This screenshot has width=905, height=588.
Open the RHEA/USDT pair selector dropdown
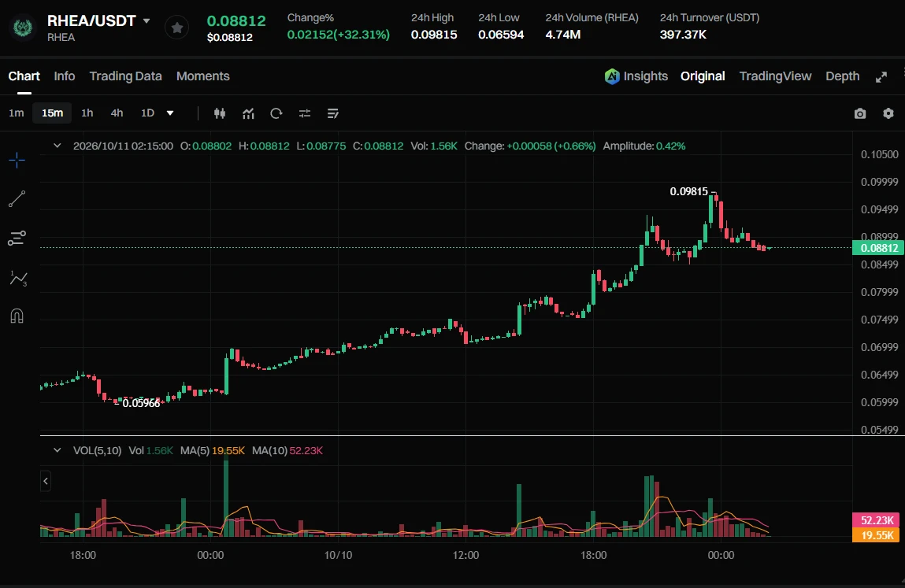[x=147, y=20]
